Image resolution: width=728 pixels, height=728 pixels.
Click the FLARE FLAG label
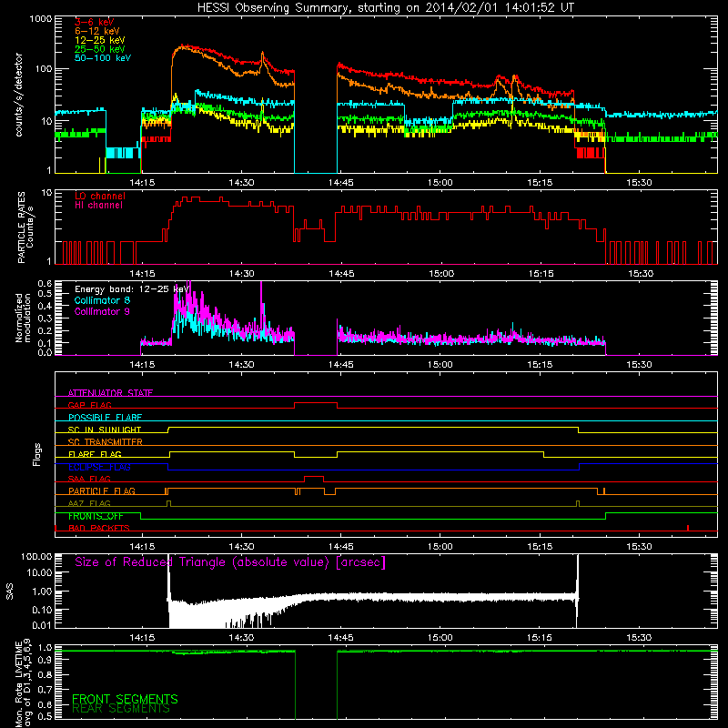pyautogui.click(x=95, y=454)
